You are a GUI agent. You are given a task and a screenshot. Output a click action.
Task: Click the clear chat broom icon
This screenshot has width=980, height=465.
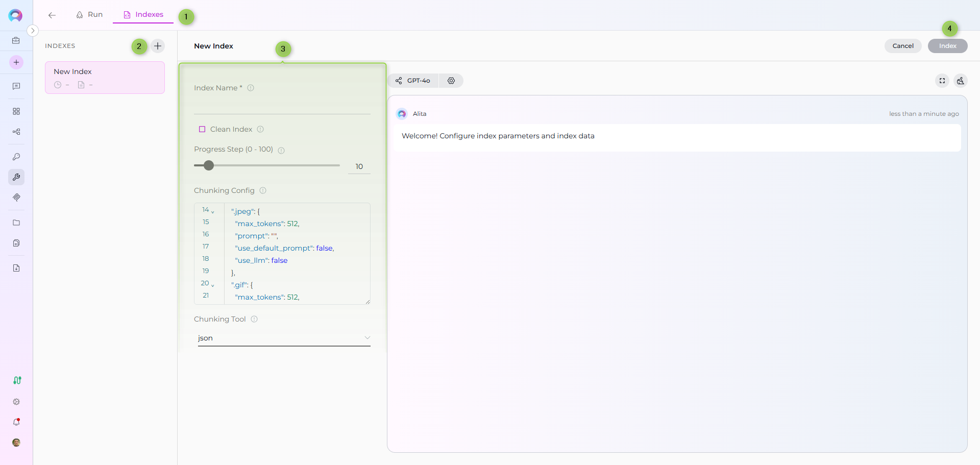point(961,81)
